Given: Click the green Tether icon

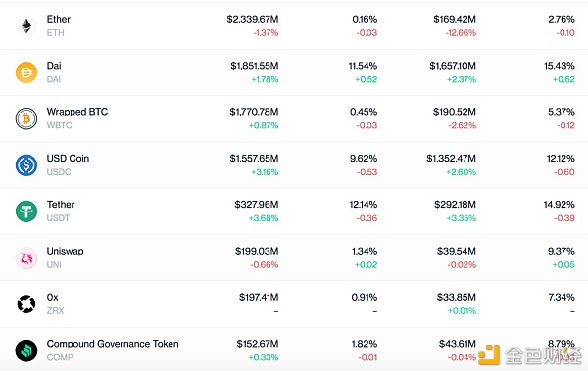Looking at the screenshot, I should (26, 211).
